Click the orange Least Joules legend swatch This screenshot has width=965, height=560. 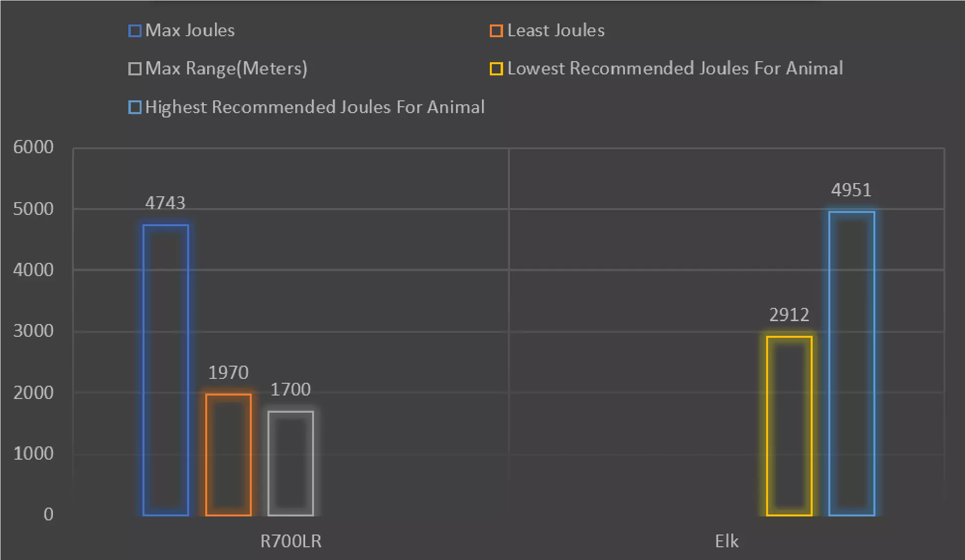[x=496, y=31]
